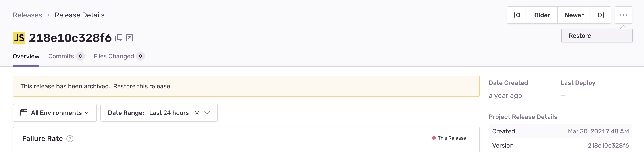Switch to the Files Changed tab
644x152 pixels.
click(x=114, y=56)
